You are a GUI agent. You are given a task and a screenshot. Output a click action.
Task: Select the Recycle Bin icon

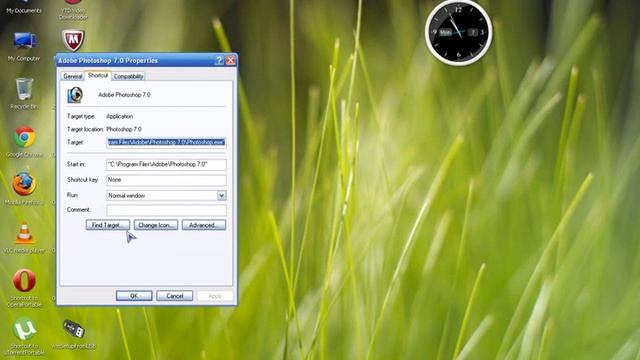pos(24,93)
